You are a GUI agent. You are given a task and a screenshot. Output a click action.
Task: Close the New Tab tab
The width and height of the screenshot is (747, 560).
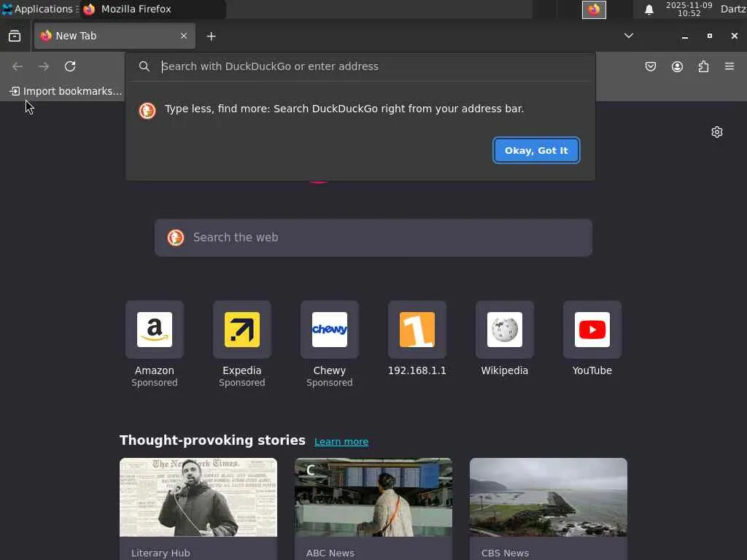tap(184, 36)
